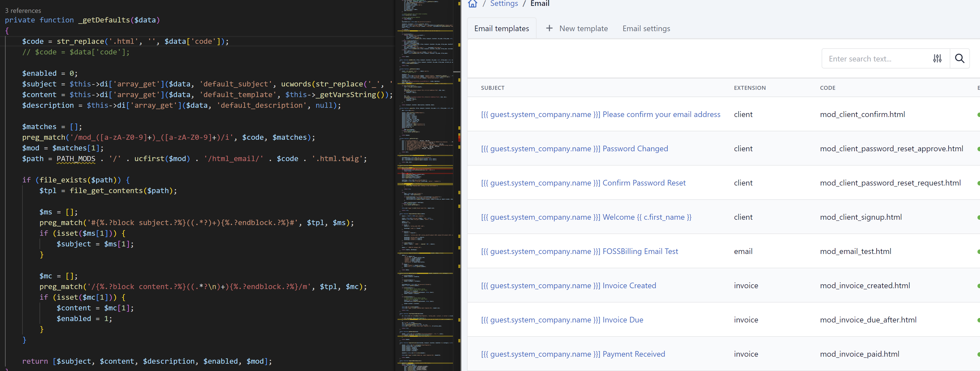Open the Invoice Created template
Image resolution: width=980 pixels, height=371 pixels.
coord(568,286)
